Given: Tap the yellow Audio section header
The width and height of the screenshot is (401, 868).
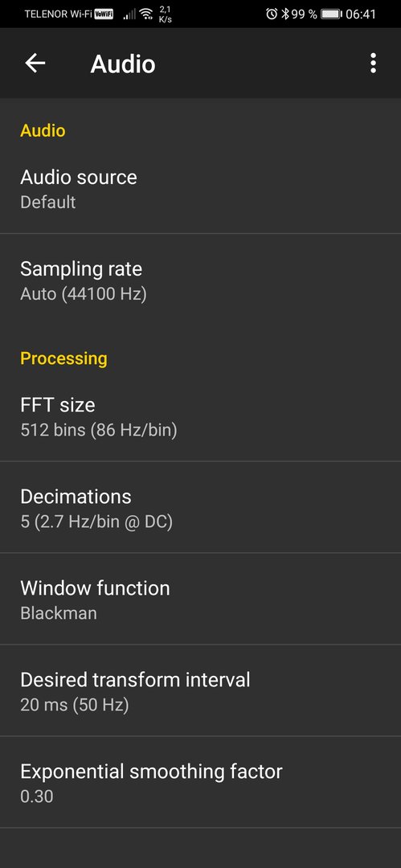Looking at the screenshot, I should point(43,131).
